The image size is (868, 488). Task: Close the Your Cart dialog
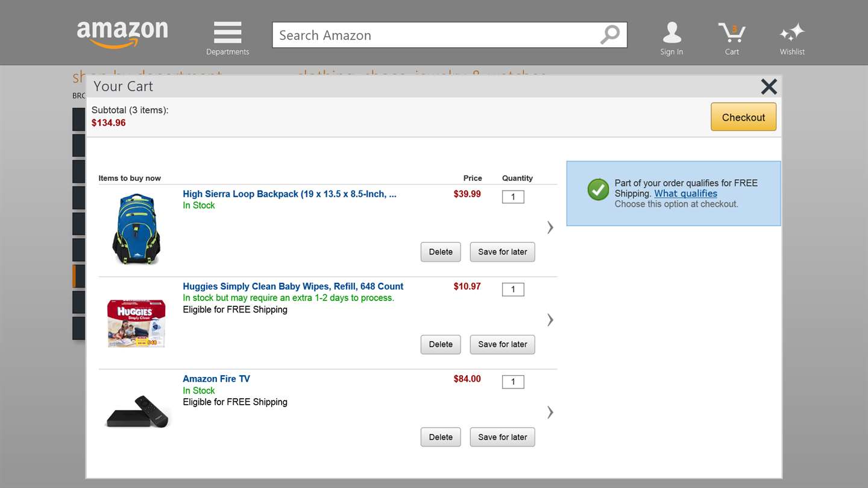[x=769, y=86]
